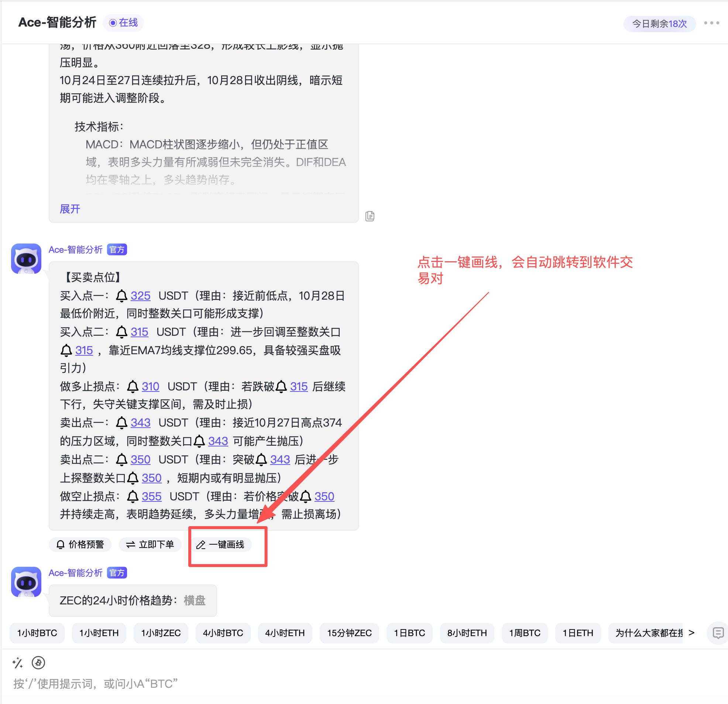Click the right chevron to reveal more suggestion chips
Viewport: 728px width, 704px height.
point(692,633)
